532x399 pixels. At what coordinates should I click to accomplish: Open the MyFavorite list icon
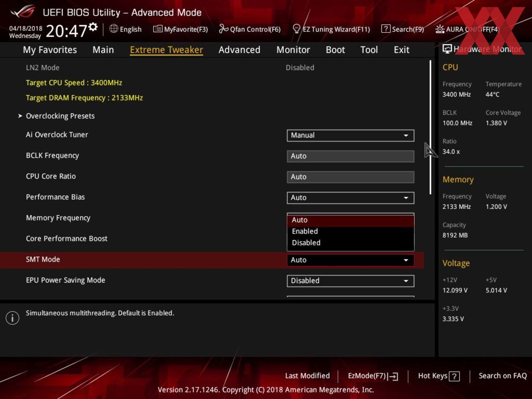[158, 29]
